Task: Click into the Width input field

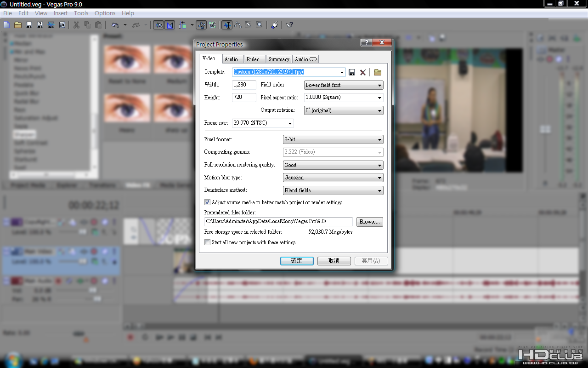Action: tap(243, 85)
